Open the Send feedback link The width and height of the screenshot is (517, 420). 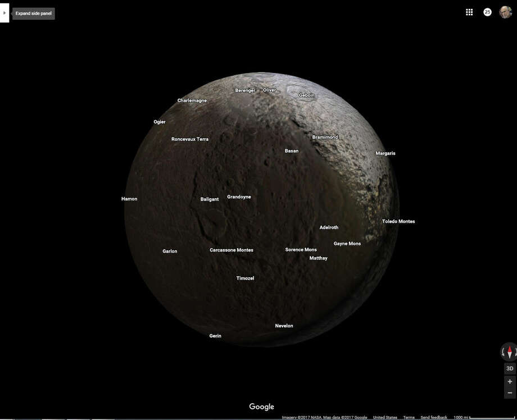434,417
